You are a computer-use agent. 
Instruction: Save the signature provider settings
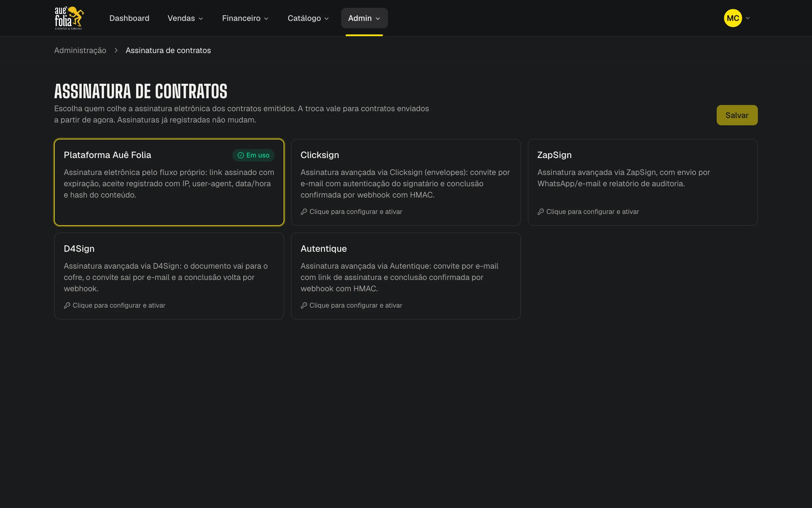[737, 115]
